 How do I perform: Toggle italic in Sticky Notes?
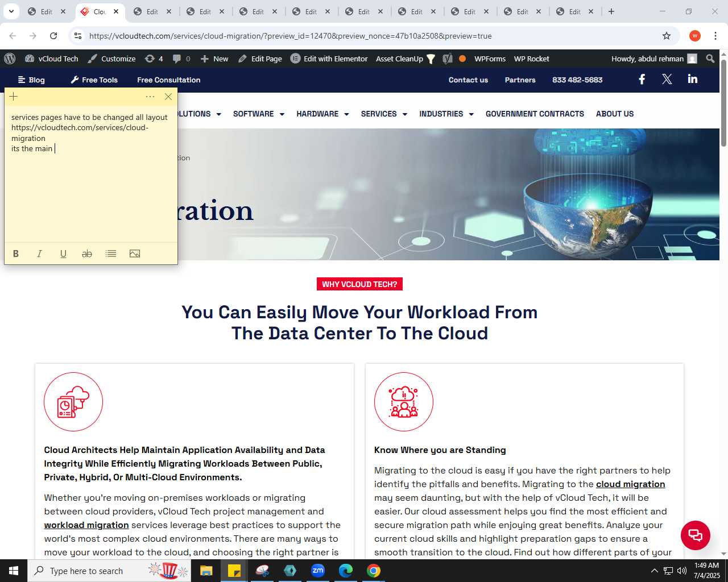pyautogui.click(x=39, y=253)
